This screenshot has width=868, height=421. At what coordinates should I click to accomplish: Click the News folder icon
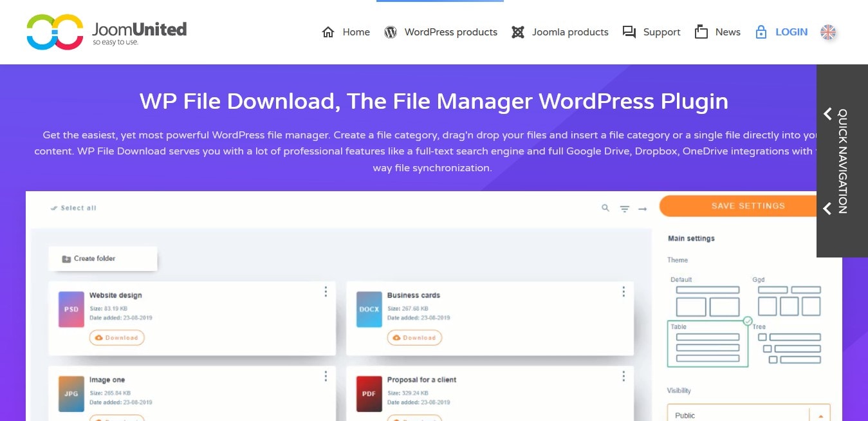(701, 32)
